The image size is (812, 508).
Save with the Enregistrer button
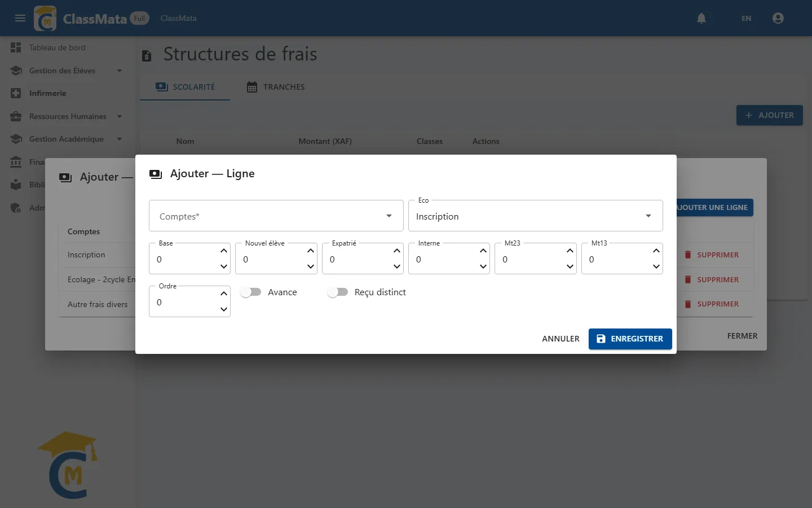[x=630, y=339]
